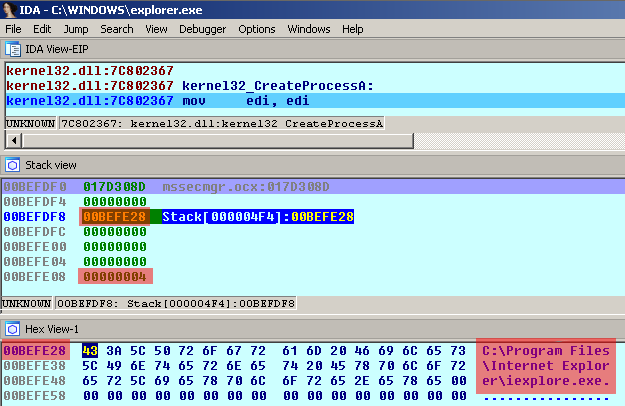The image size is (625, 406).
Task: Click the IDA application title bar icon
Action: 11,10
